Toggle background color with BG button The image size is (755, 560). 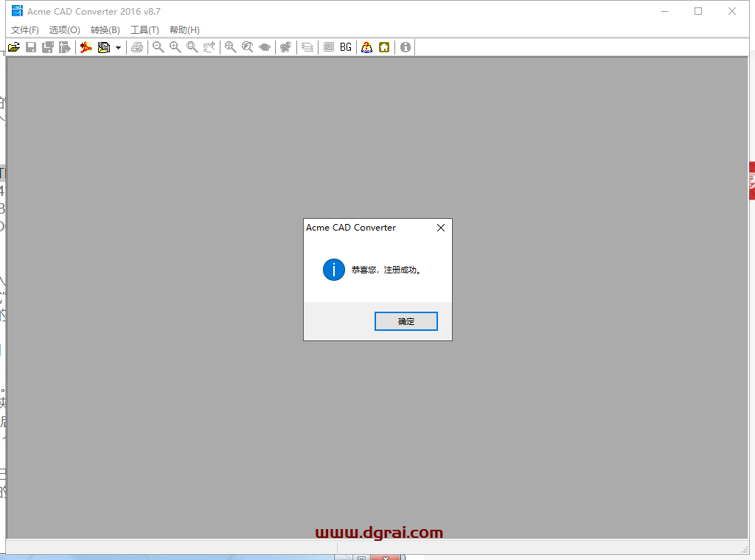pyautogui.click(x=346, y=47)
